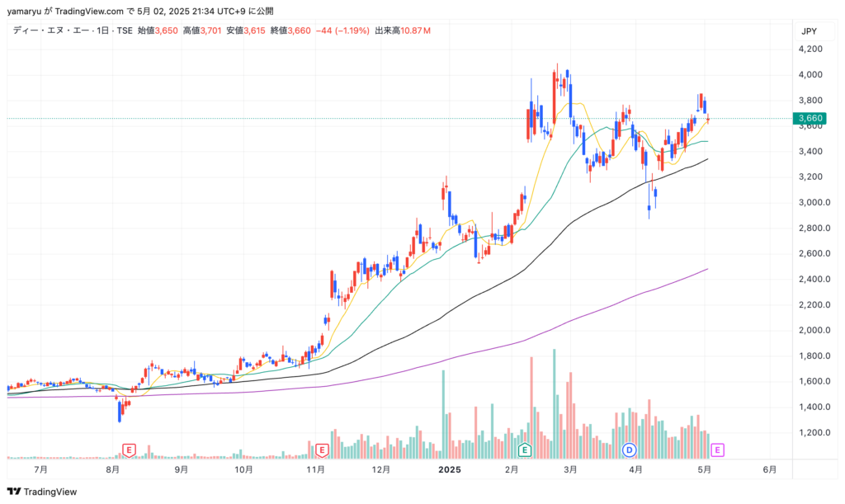Click the 1,600.0 price axis label
Image resolution: width=845 pixels, height=504 pixels.
(x=814, y=381)
